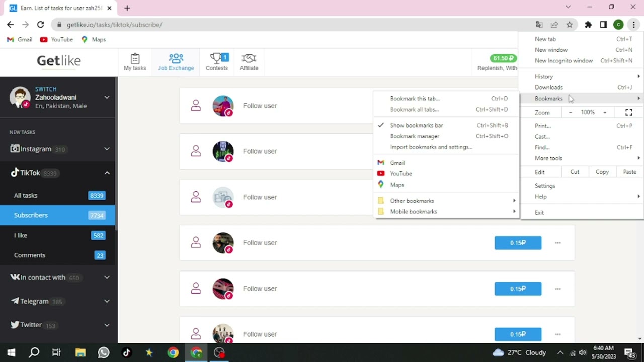Open History submenu

pyautogui.click(x=582, y=77)
